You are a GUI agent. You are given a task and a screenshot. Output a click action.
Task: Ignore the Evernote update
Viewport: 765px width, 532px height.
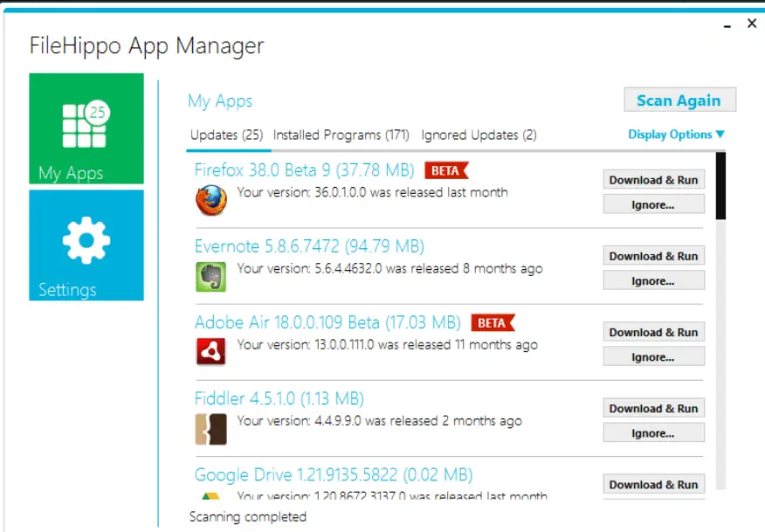tap(653, 281)
